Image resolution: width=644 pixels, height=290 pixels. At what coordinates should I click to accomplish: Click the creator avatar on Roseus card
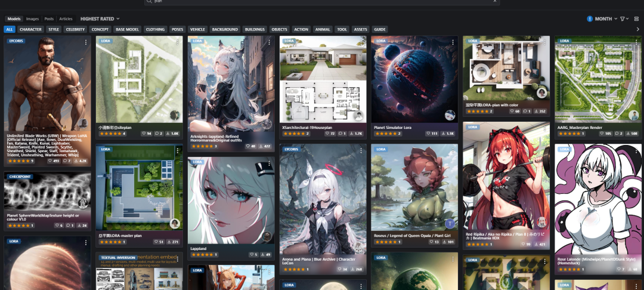pos(450,224)
